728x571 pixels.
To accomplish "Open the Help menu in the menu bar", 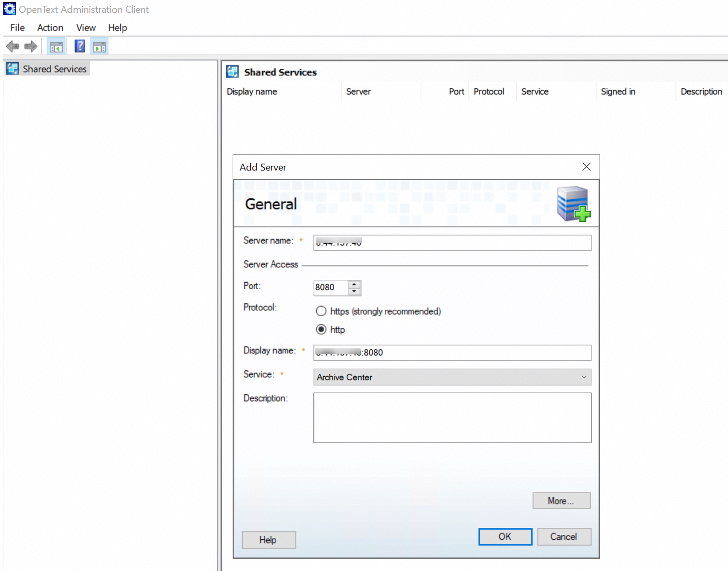I will pyautogui.click(x=117, y=27).
